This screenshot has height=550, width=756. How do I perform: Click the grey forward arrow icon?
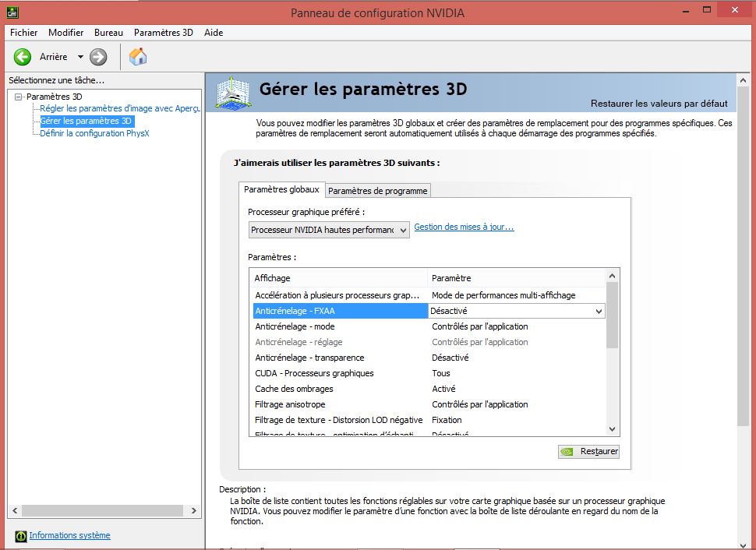98,57
